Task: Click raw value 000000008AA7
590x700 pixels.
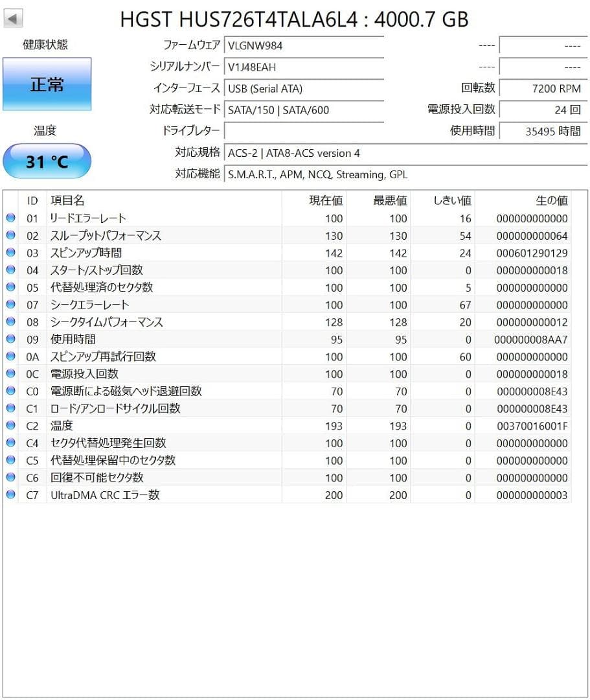Action: [530, 340]
